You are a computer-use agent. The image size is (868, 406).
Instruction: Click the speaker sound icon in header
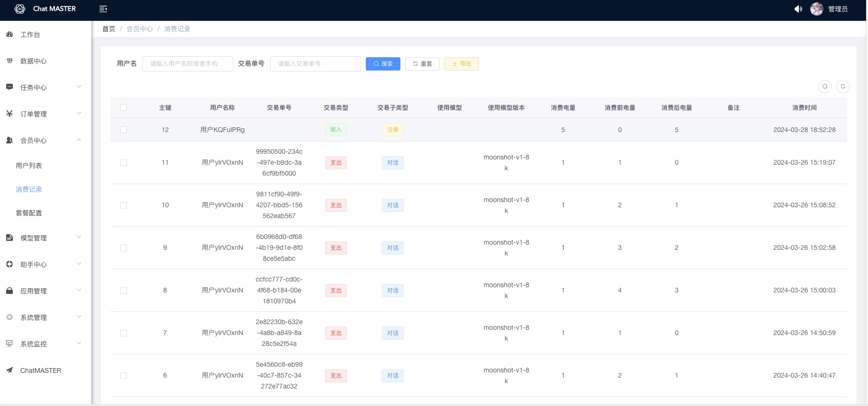tap(798, 9)
